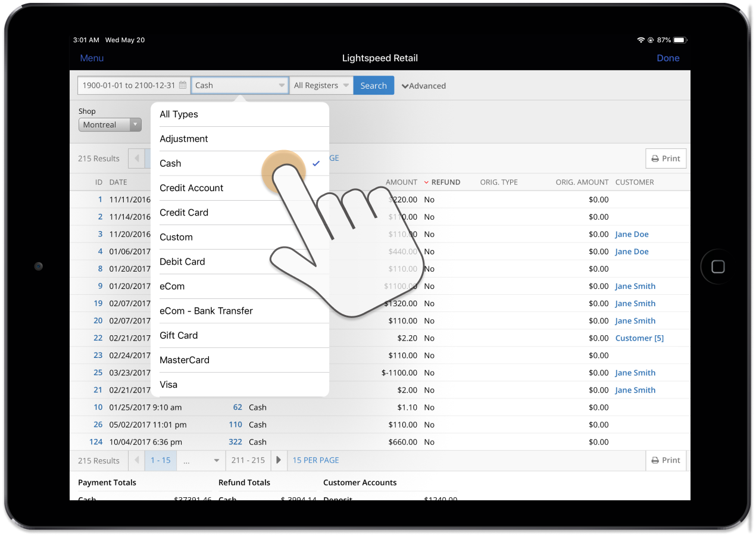Viewport: 756px width, 539px height.
Task: Open Jane Doe customer on row 3
Action: click(x=632, y=234)
